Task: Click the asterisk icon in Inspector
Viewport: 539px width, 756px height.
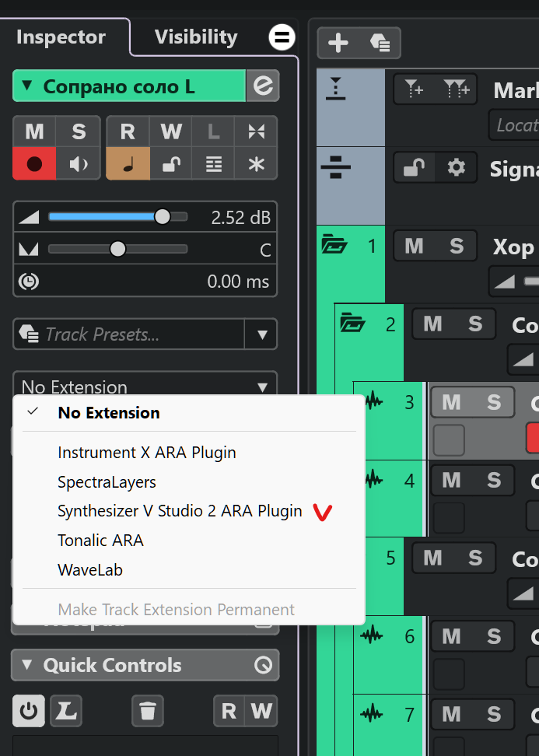Action: pyautogui.click(x=256, y=164)
